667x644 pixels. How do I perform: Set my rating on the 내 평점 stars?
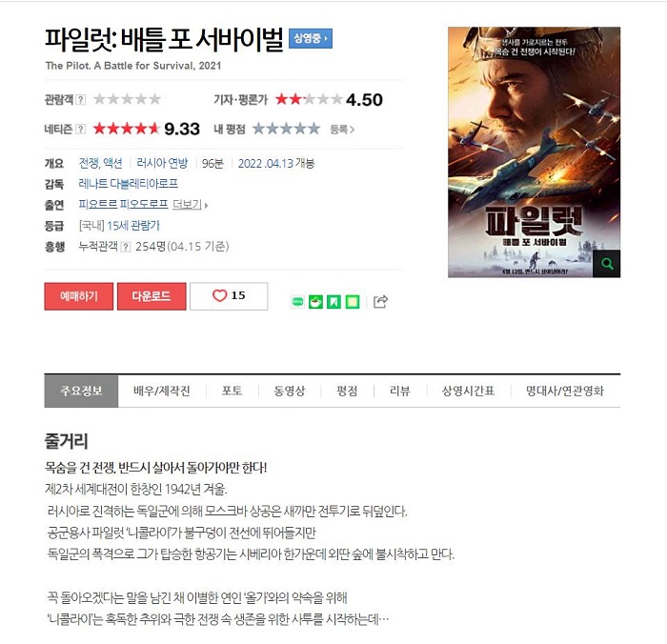[x=286, y=129]
